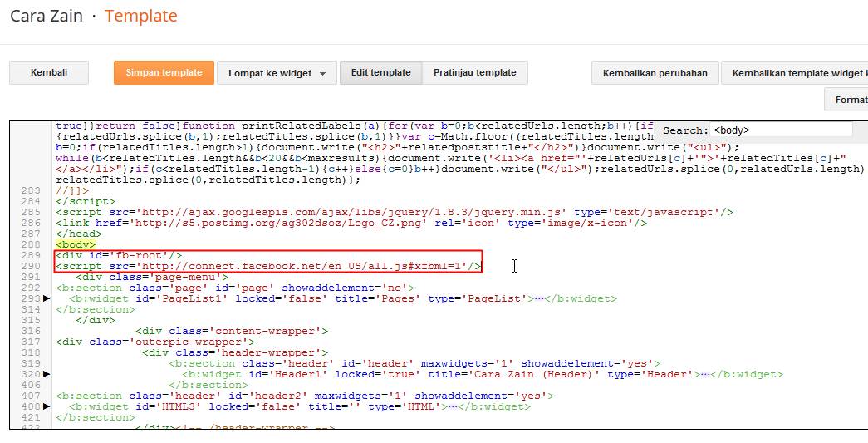Click the <div class='page-menu'> line
Viewport: 868px width, 443px height.
click(x=152, y=277)
